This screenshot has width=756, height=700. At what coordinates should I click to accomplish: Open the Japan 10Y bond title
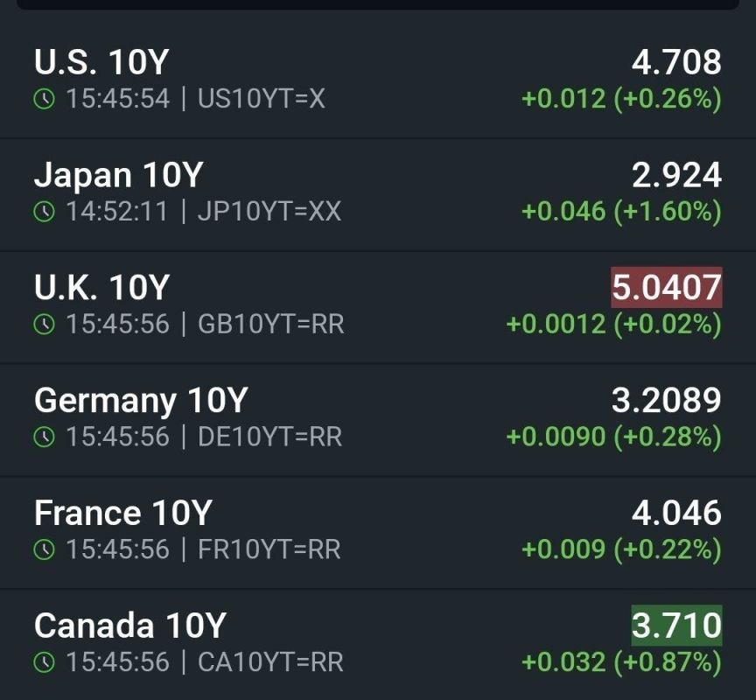pos(119,175)
